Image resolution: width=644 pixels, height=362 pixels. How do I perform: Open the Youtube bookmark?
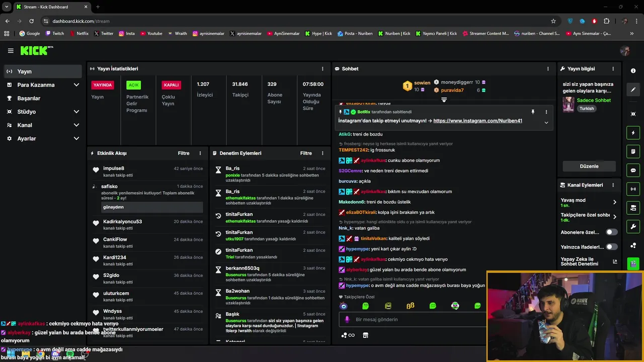point(151,34)
